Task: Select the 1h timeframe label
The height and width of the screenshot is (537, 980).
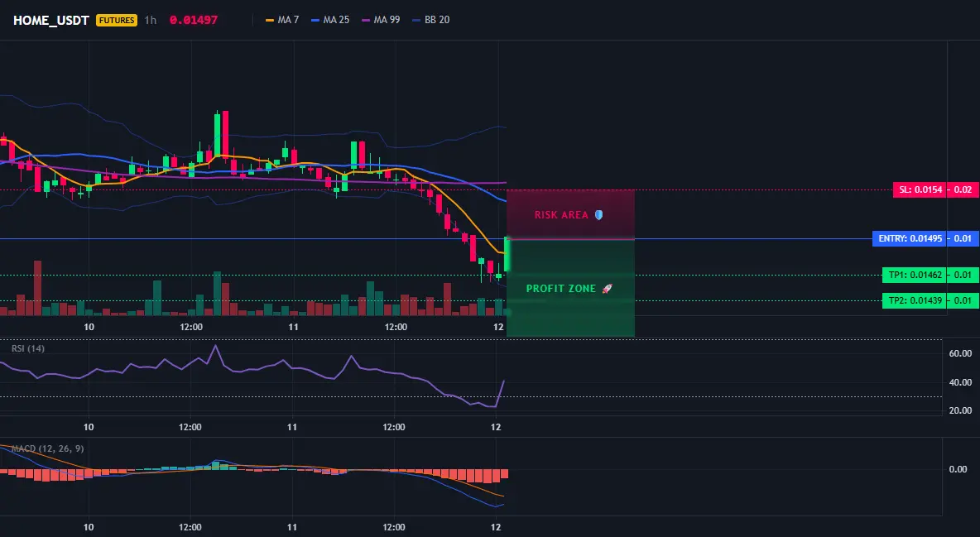Action: pyautogui.click(x=151, y=20)
